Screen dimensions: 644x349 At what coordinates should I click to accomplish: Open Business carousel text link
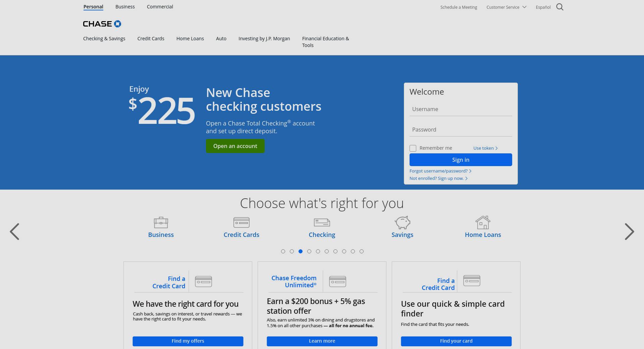coord(161,235)
